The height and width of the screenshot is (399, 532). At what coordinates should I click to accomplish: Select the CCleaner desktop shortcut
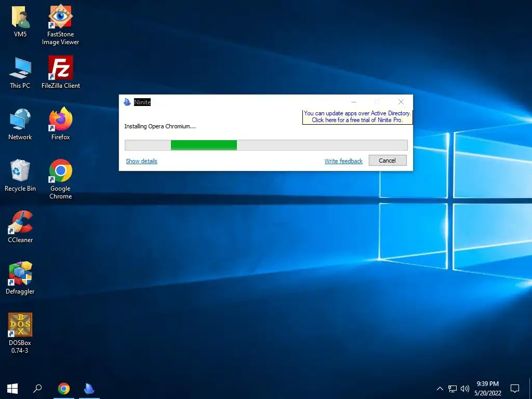[20, 227]
